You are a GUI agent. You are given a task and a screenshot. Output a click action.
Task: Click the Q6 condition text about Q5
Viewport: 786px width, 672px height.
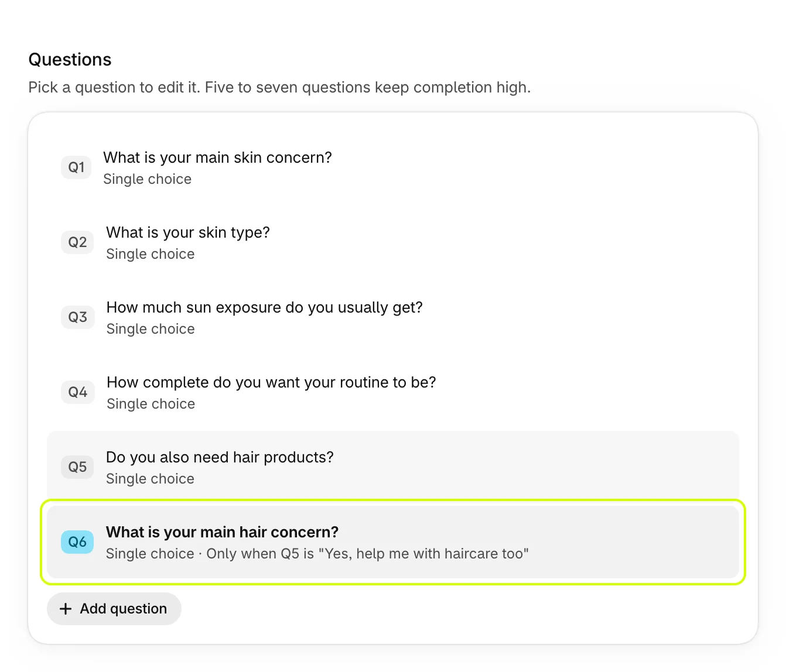point(368,554)
